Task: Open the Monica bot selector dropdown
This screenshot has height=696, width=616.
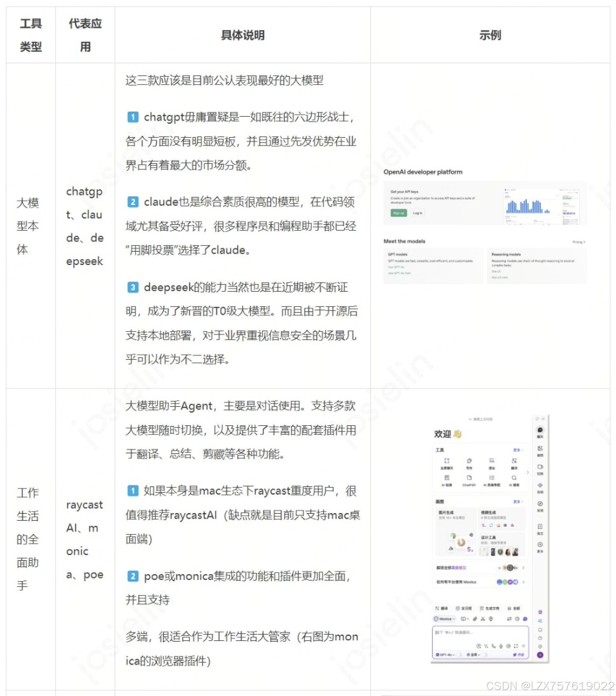Action: pyautogui.click(x=444, y=619)
